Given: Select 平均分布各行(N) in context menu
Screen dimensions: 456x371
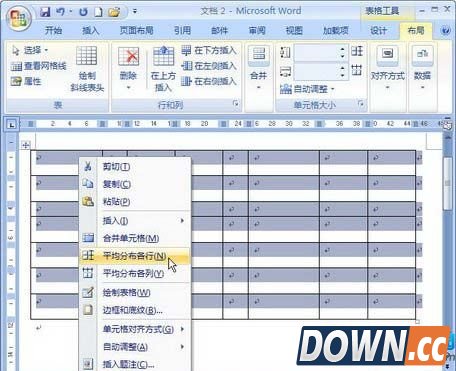Looking at the screenshot, I should pyautogui.click(x=135, y=256).
